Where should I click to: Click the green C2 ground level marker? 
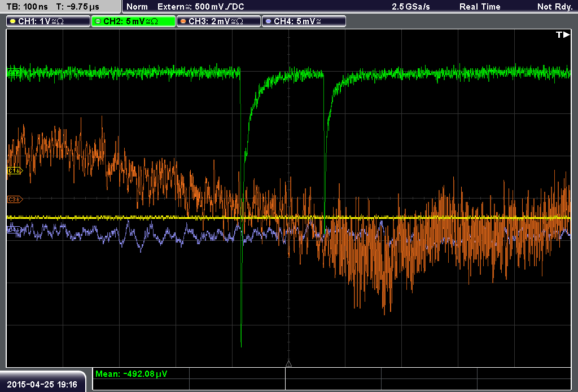click(x=14, y=72)
